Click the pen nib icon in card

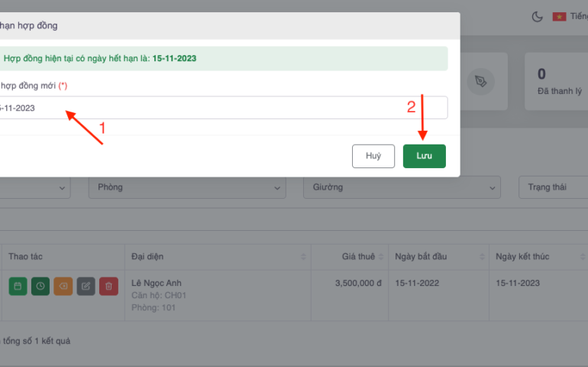pyautogui.click(x=480, y=81)
